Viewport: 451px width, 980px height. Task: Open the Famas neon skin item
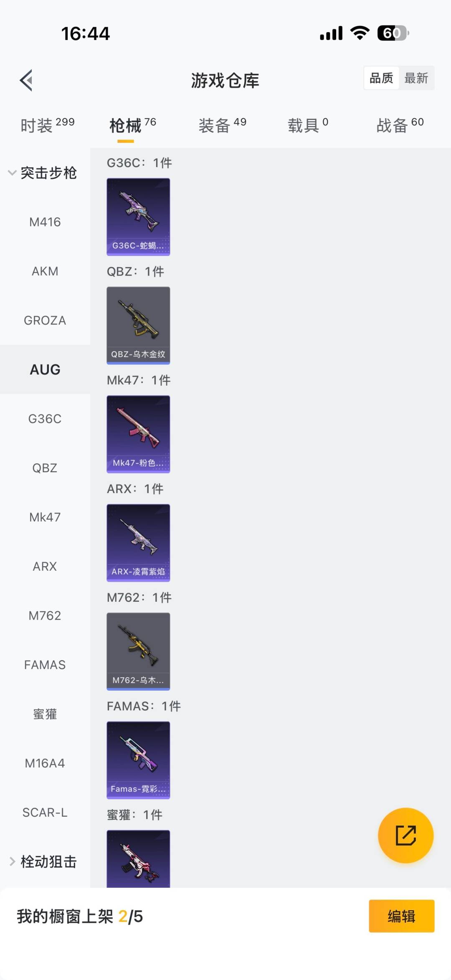pos(138,760)
